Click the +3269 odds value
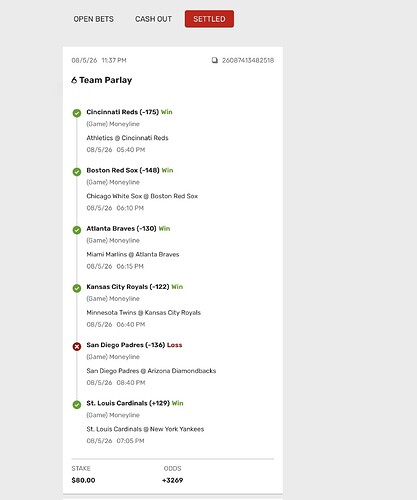The width and height of the screenshot is (417, 500). click(x=172, y=480)
